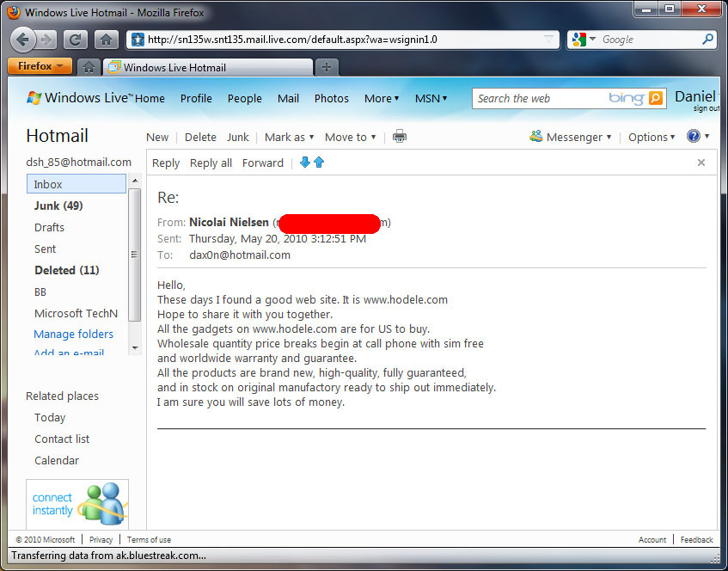Click the Firefox back arrow button
The image size is (728, 571).
(22, 40)
